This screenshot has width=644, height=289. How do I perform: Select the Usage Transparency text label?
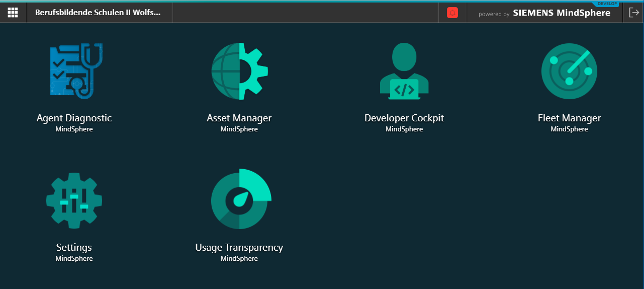coord(239,247)
